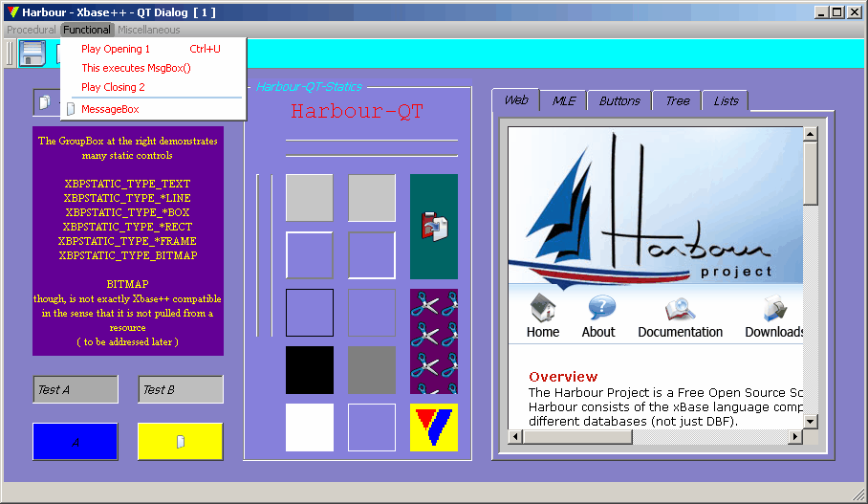Choose MessageBox menu entry
This screenshot has width=868, height=504.
[153, 109]
